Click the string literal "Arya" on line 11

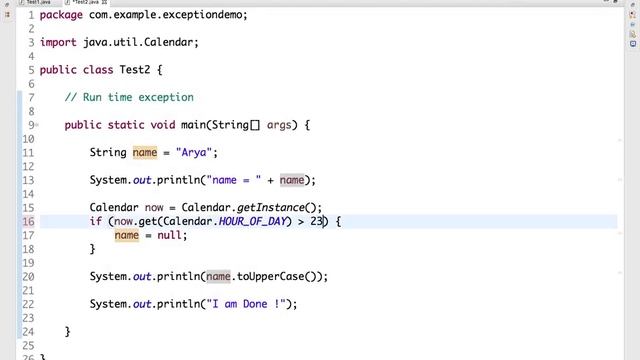click(194, 153)
